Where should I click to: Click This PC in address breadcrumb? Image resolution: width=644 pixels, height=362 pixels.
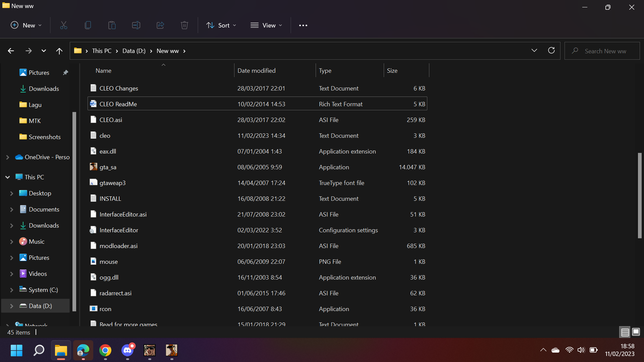coord(102,51)
